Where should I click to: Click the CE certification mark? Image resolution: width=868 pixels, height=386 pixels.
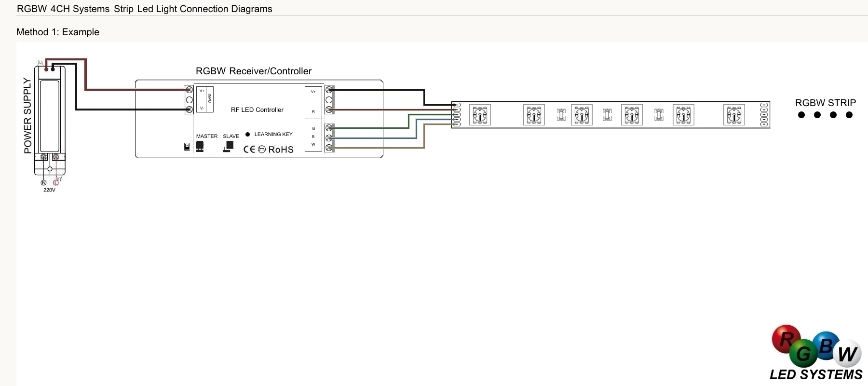(x=249, y=150)
